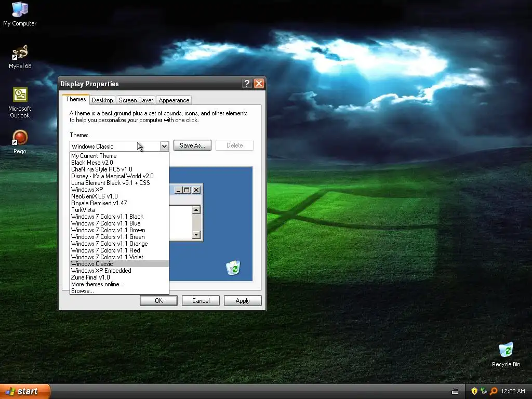Choose Windows 7 Colors v1.1 Blue
The image size is (532, 399).
(119, 223)
